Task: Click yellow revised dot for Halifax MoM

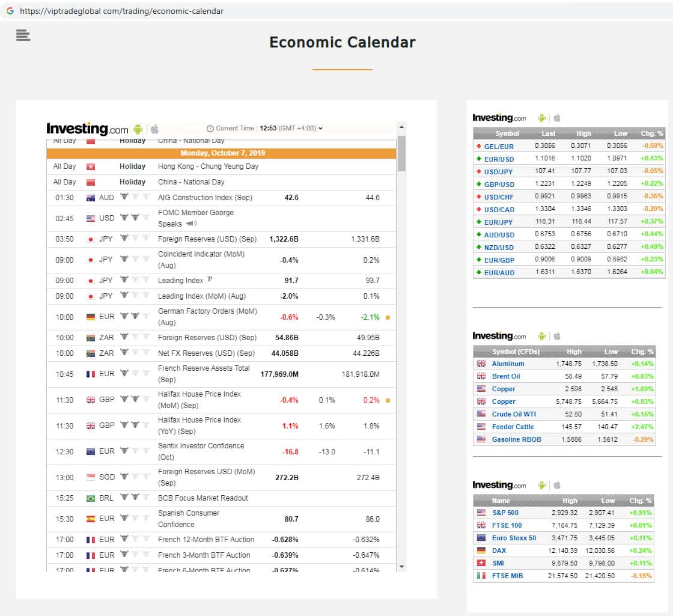Action: [388, 400]
